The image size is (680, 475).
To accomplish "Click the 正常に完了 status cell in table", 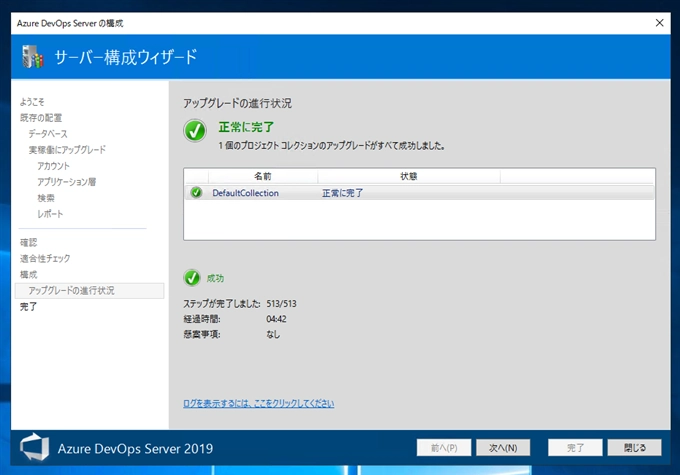I will (343, 193).
